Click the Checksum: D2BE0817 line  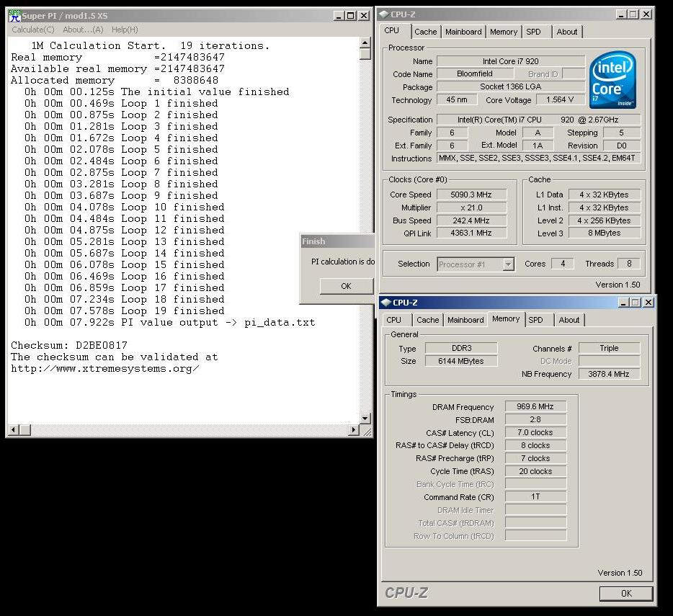click(x=69, y=345)
